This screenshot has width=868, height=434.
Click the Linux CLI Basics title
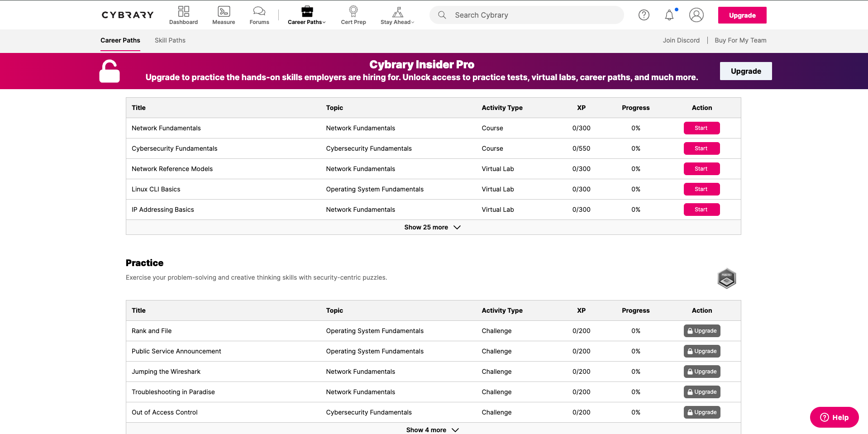pyautogui.click(x=156, y=189)
